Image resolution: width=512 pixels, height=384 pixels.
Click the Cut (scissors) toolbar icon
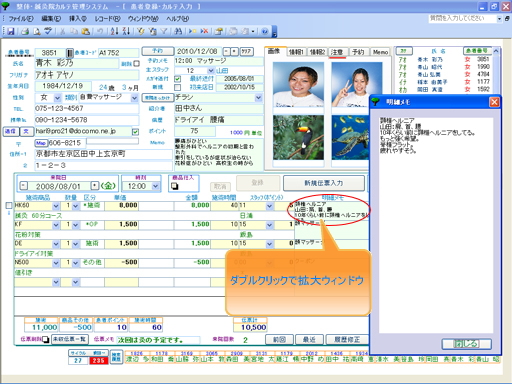[62, 31]
